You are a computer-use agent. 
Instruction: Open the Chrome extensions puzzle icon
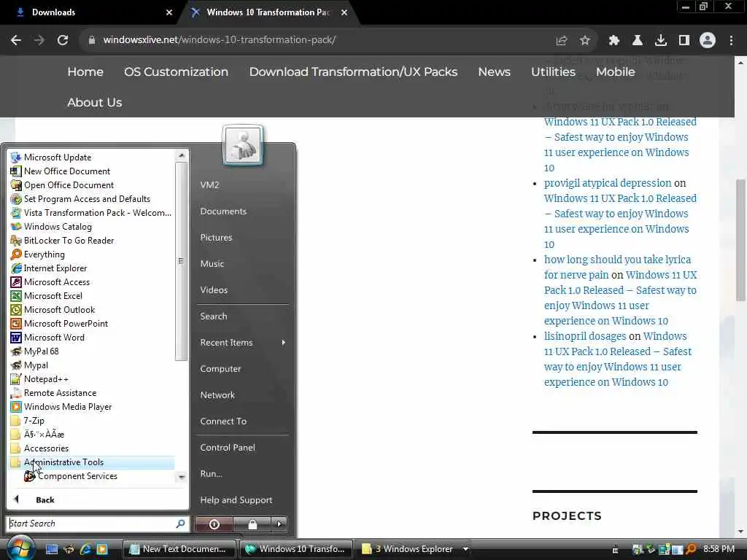point(614,41)
